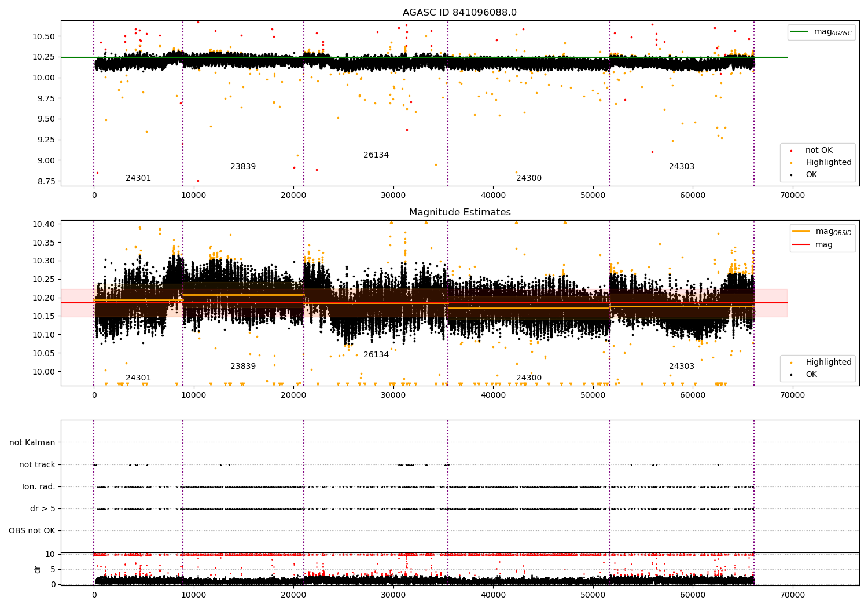Click the orange mag OBSID legend line sample
The height and width of the screenshot is (608, 868).
(x=802, y=232)
